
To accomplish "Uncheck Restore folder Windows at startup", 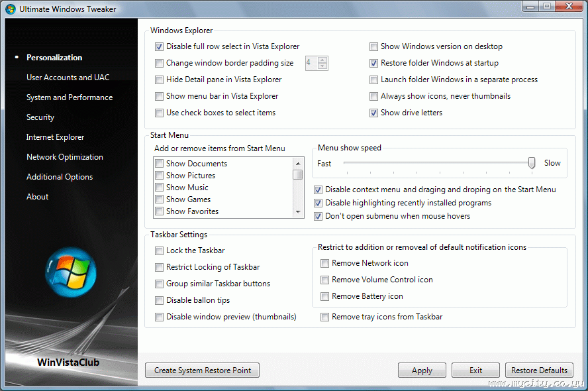I will click(373, 63).
